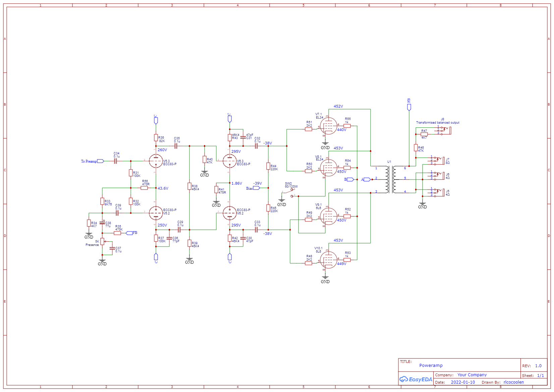The width and height of the screenshot is (554, 392).
Task: Select resistor R56 470R symbol
Action: [144, 188]
